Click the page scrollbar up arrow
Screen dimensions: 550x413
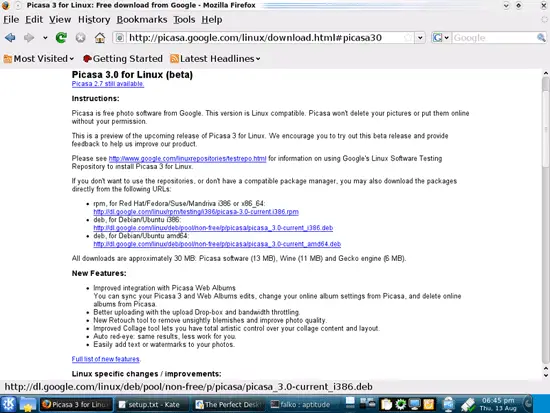(x=545, y=73)
